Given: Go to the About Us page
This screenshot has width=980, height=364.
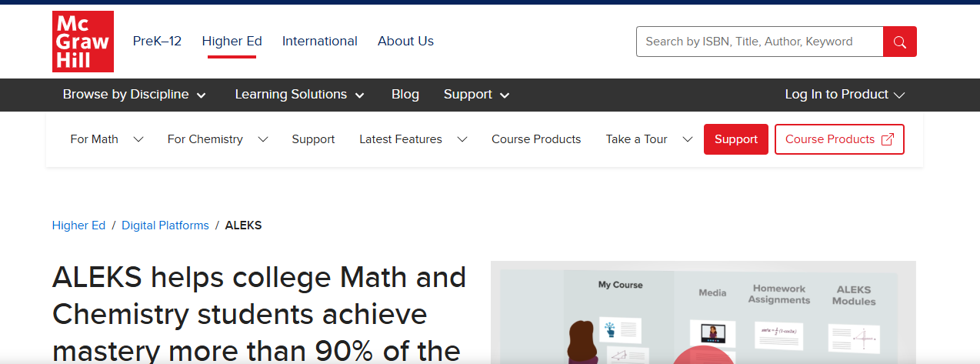Looking at the screenshot, I should tap(405, 42).
